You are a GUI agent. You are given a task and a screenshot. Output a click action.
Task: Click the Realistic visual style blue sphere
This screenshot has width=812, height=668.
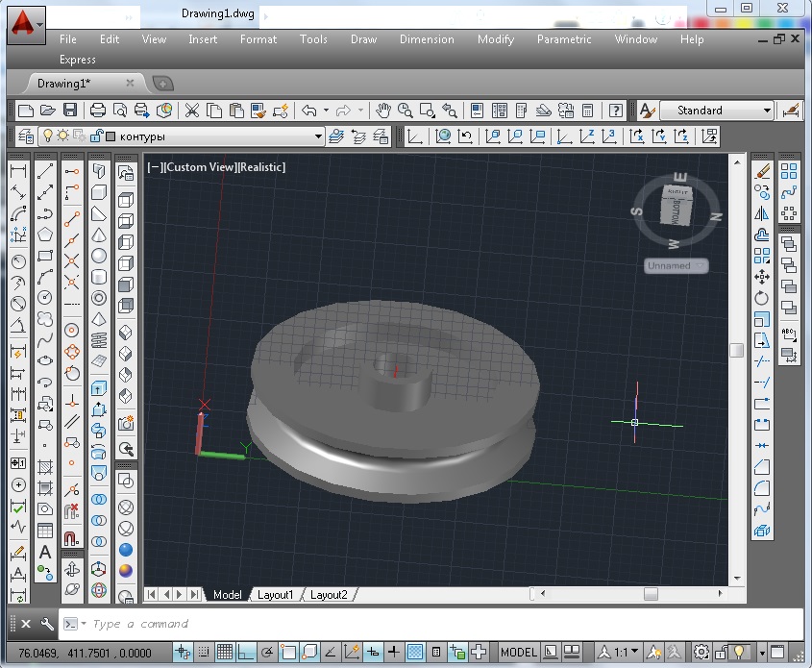tap(126, 550)
